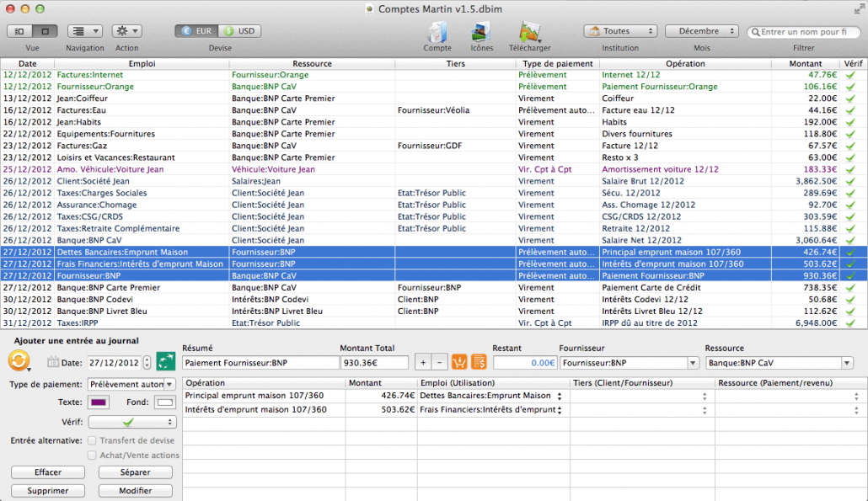The image size is (868, 501).
Task: Click the Résumé text field
Action: point(260,363)
